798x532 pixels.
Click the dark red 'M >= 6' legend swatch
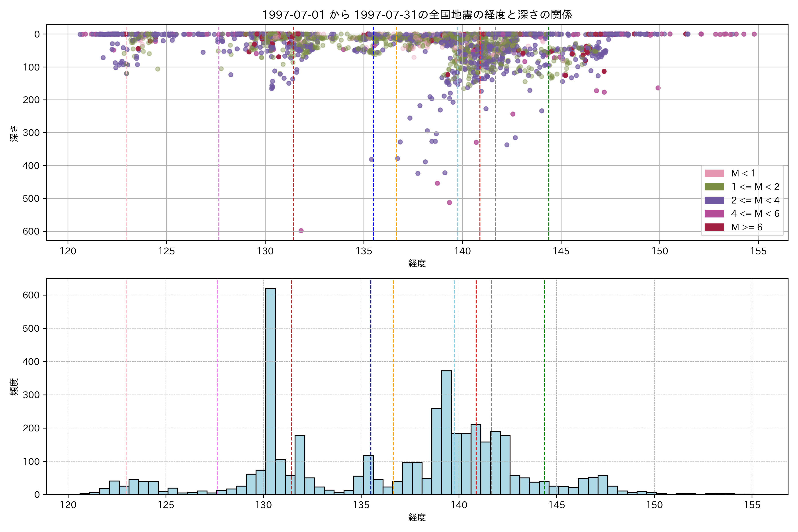click(714, 227)
